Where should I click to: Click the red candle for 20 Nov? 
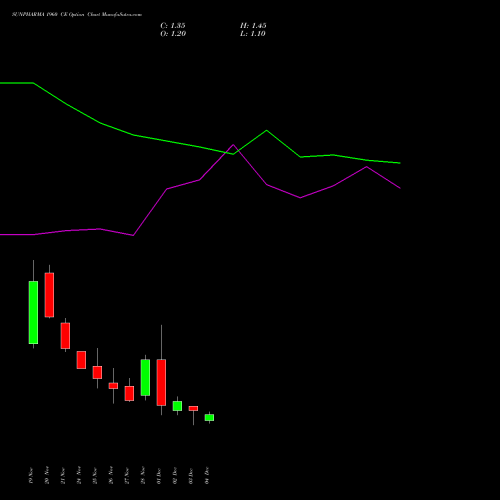click(49, 295)
